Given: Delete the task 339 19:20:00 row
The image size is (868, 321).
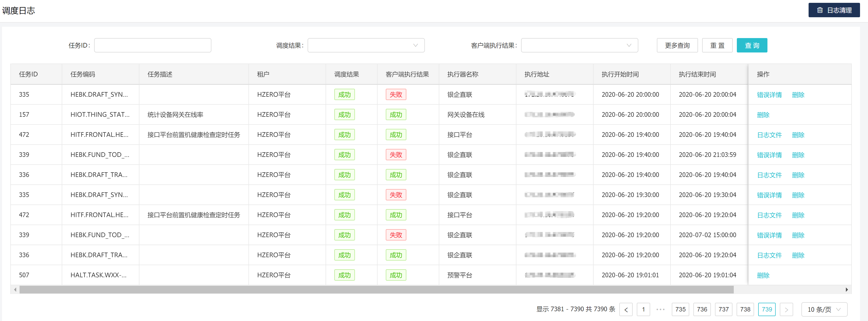Looking at the screenshot, I should 798,235.
